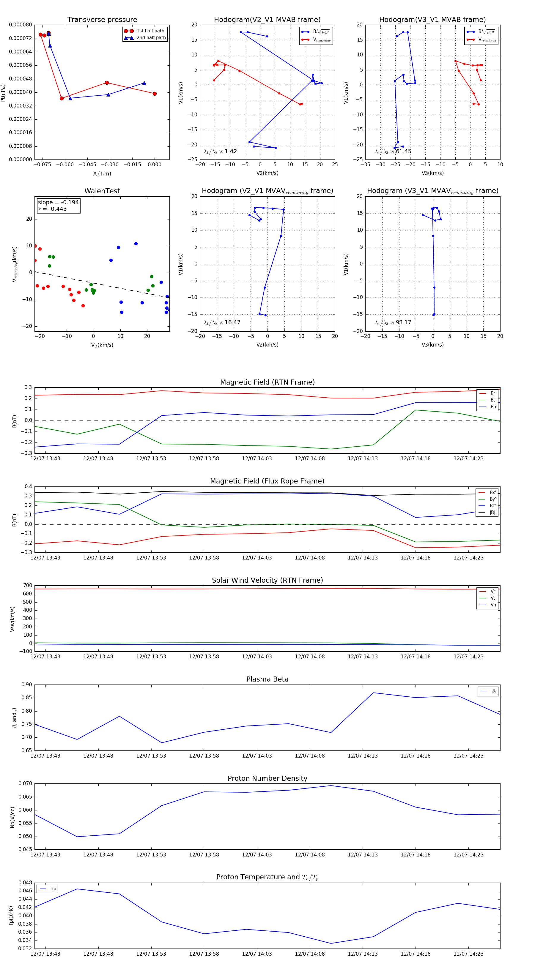This screenshot has width=535, height=980.
Task: Select the Bz' legend entry
Action: click(x=487, y=506)
